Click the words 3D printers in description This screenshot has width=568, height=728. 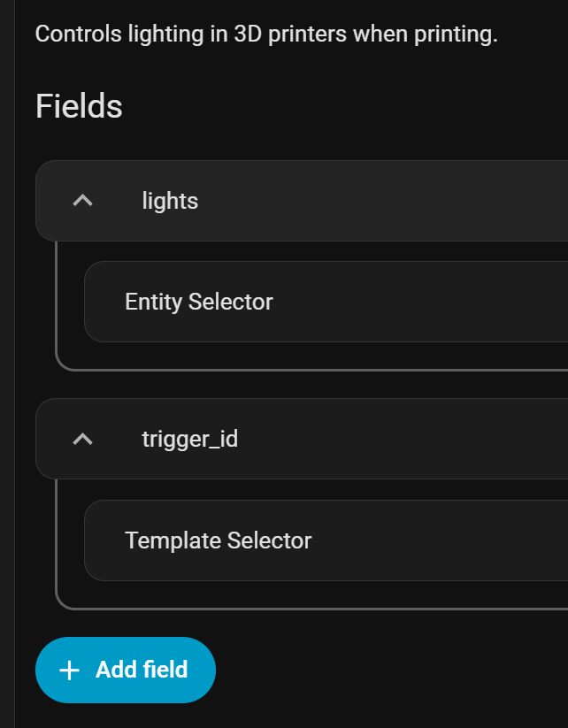coord(290,34)
